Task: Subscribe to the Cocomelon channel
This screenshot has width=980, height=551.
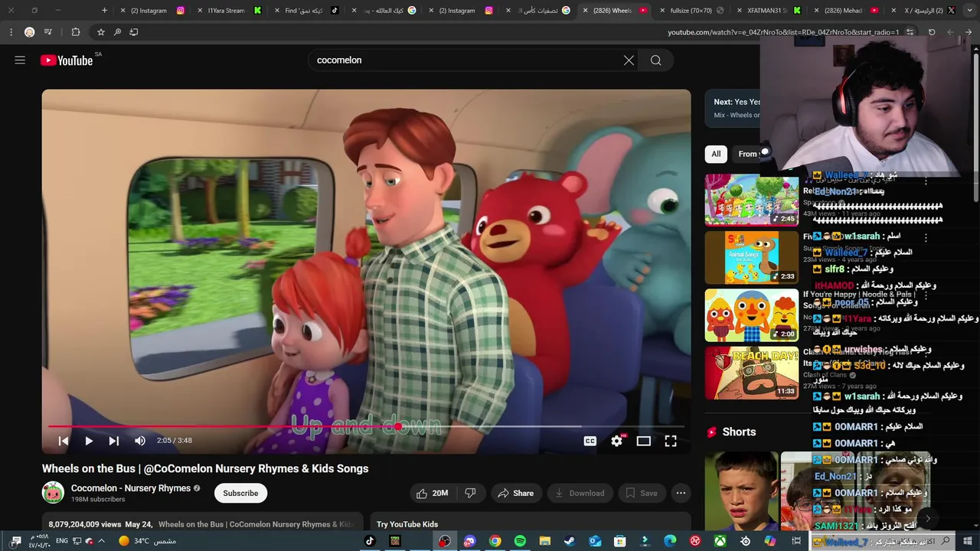Action: coord(240,494)
